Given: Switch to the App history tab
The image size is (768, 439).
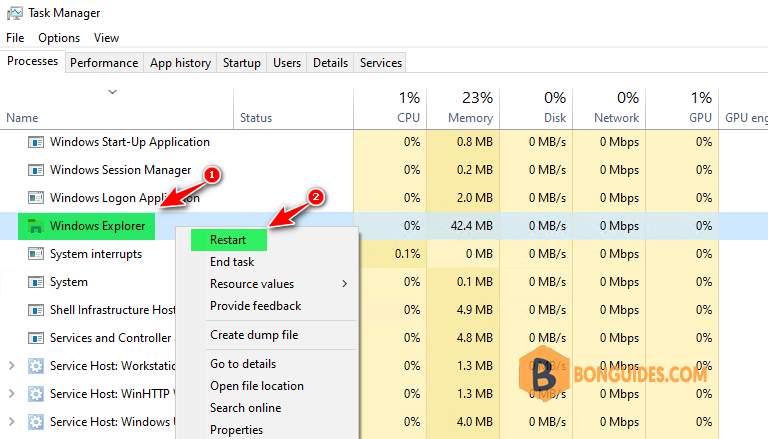Looking at the screenshot, I should click(x=180, y=63).
